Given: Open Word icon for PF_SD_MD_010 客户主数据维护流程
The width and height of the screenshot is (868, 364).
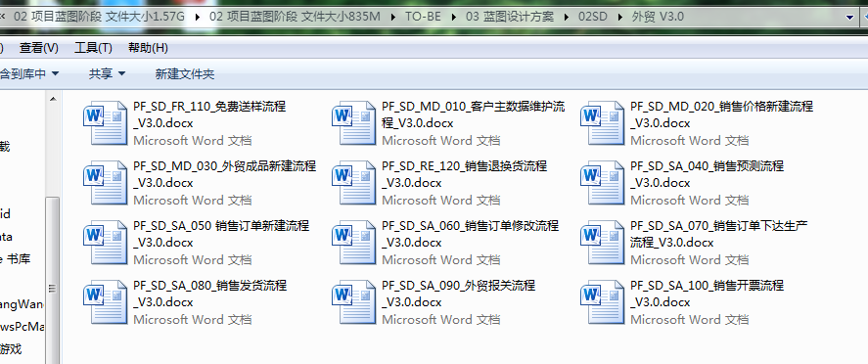Looking at the screenshot, I should coord(353,123).
